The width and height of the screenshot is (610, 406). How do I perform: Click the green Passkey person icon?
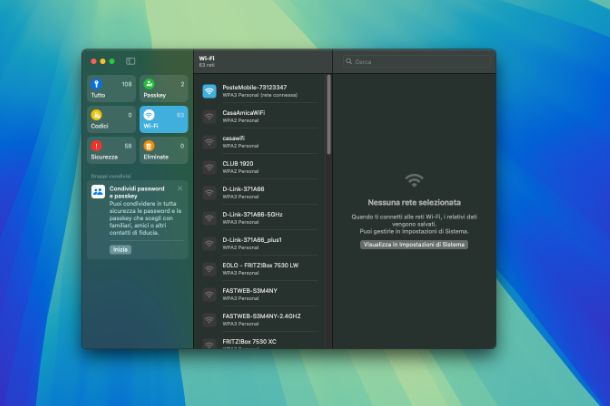click(x=149, y=84)
